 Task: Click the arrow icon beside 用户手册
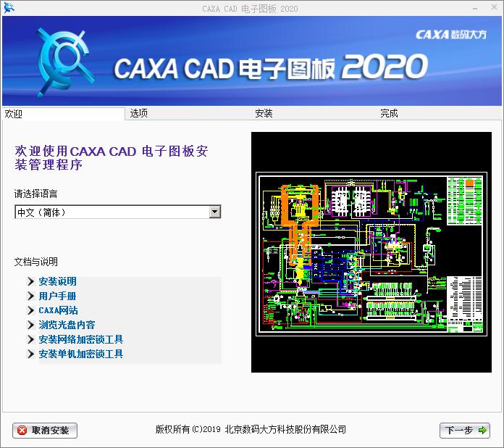[31, 296]
